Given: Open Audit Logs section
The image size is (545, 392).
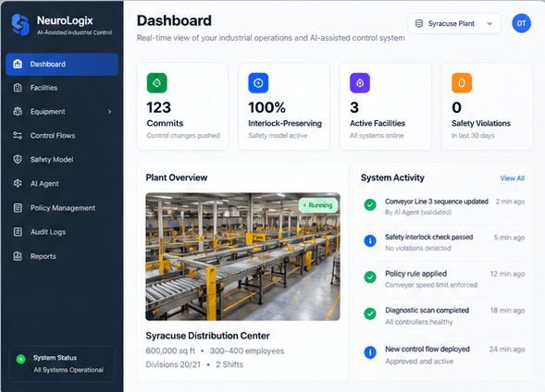Looking at the screenshot, I should pos(62,231).
